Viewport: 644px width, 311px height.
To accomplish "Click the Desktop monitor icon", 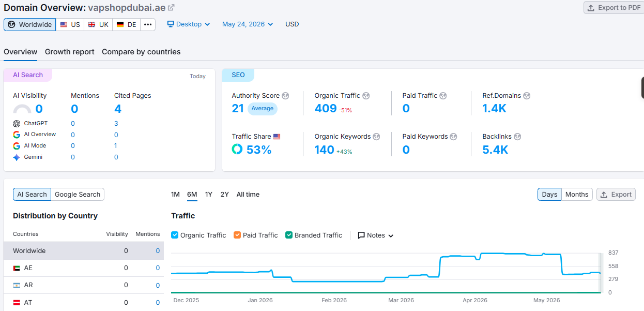I will click(x=171, y=24).
